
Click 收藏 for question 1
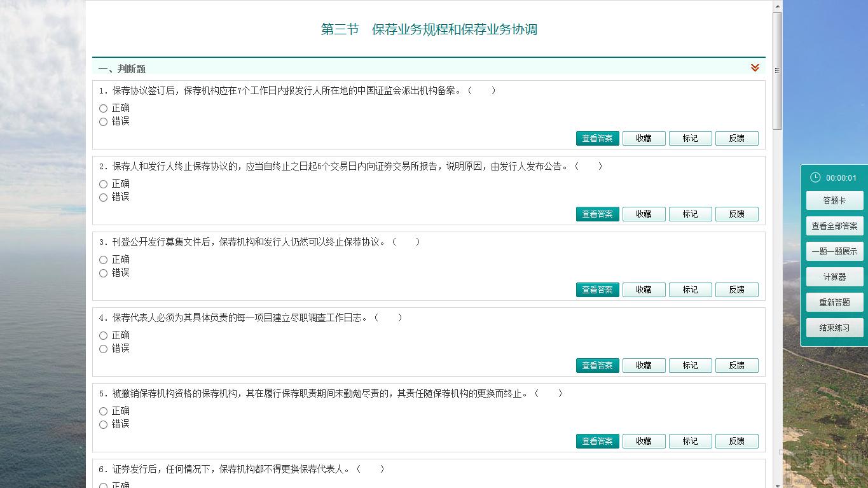[x=644, y=138]
